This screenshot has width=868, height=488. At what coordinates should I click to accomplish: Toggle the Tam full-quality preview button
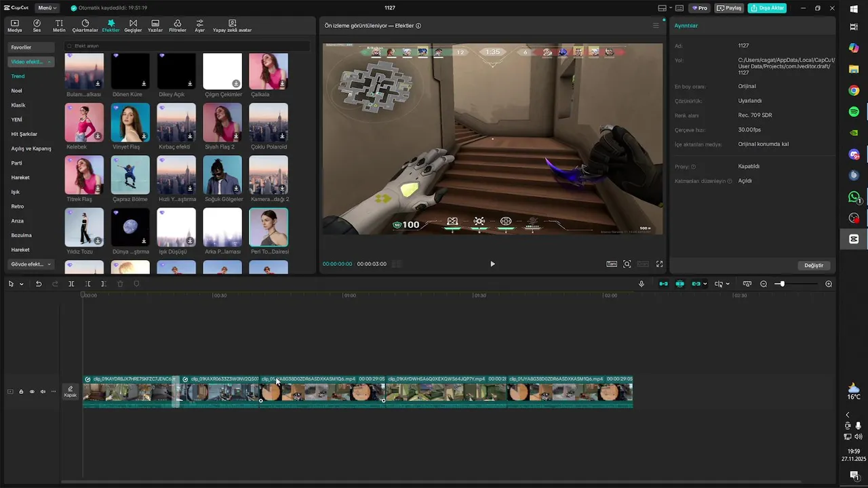[612, 264]
